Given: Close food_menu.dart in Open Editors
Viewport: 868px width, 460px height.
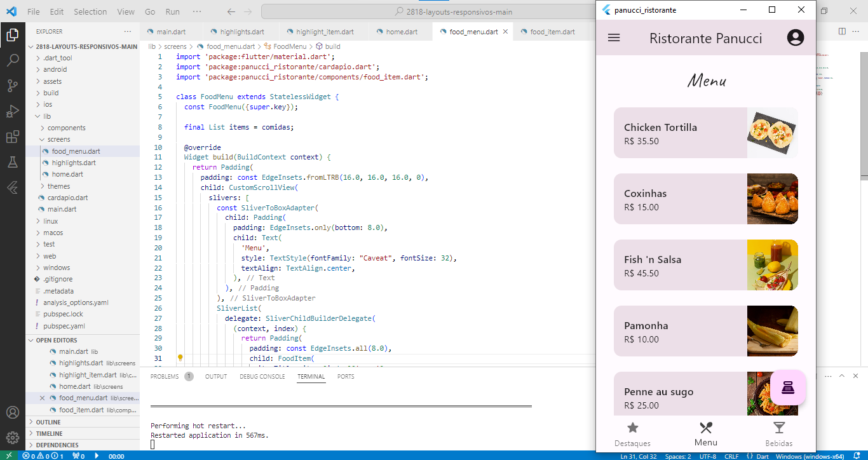Looking at the screenshot, I should 43,398.
